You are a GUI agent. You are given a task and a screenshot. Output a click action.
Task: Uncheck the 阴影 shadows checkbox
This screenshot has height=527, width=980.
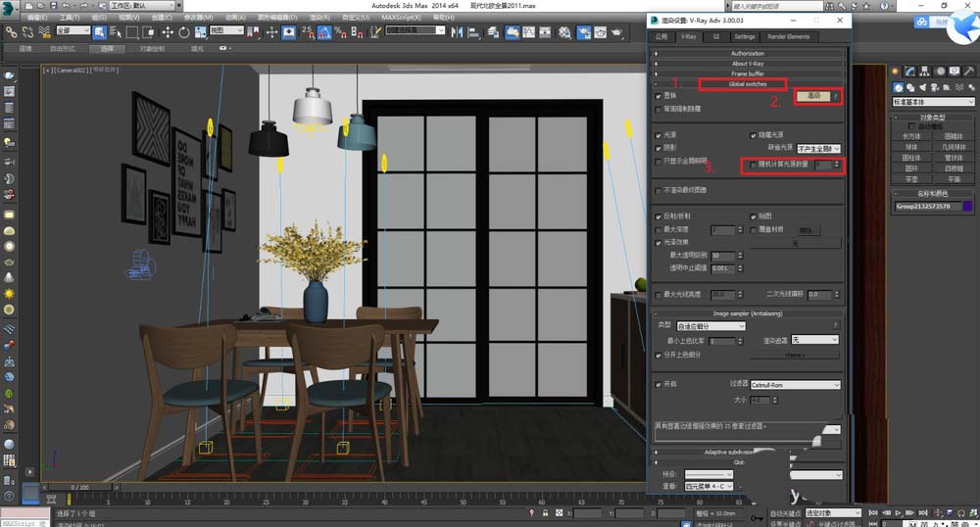pyautogui.click(x=658, y=147)
